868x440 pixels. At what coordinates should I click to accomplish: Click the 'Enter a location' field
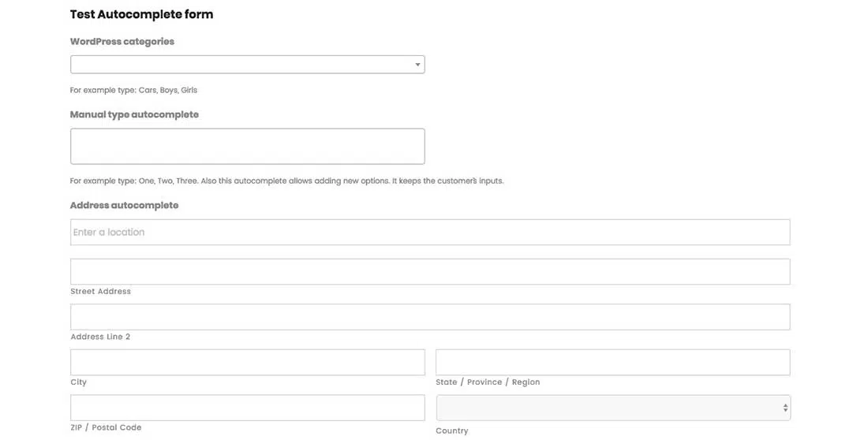(429, 233)
